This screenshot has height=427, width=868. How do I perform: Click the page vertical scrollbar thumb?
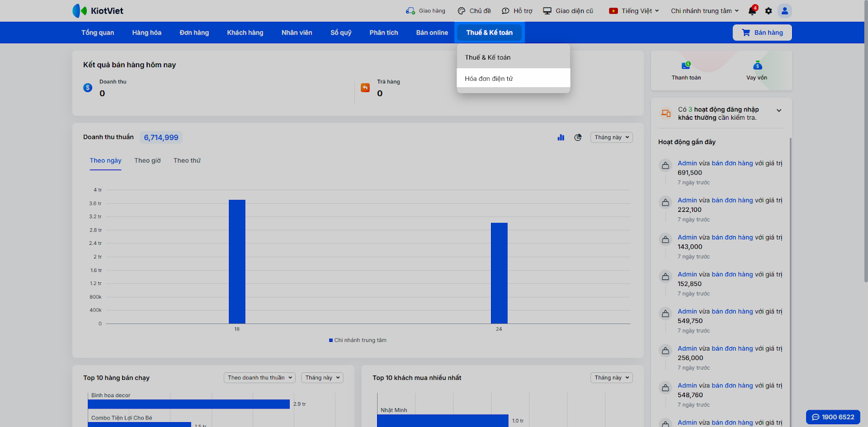pos(865,141)
